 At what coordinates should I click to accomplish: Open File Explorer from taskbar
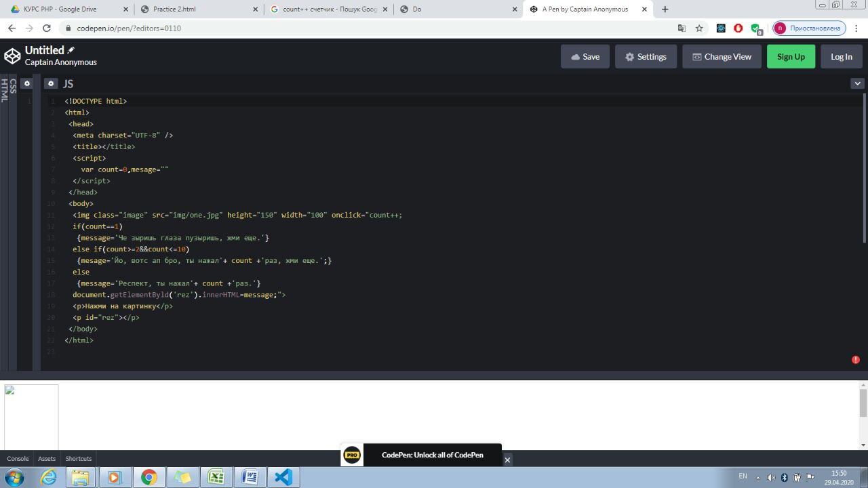[81, 477]
